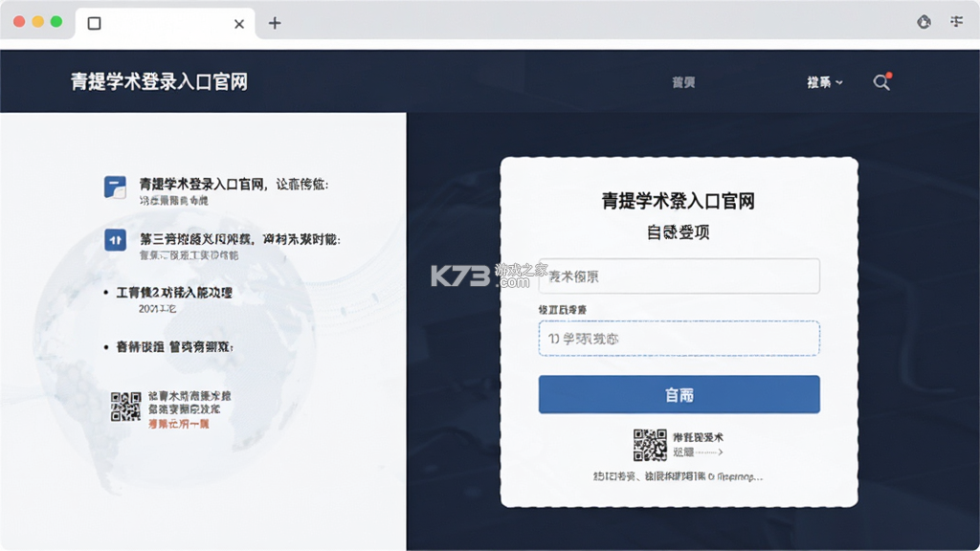980x551 pixels.
Task: Click the site title 青提学术登录入口官网 in header
Action: [159, 82]
